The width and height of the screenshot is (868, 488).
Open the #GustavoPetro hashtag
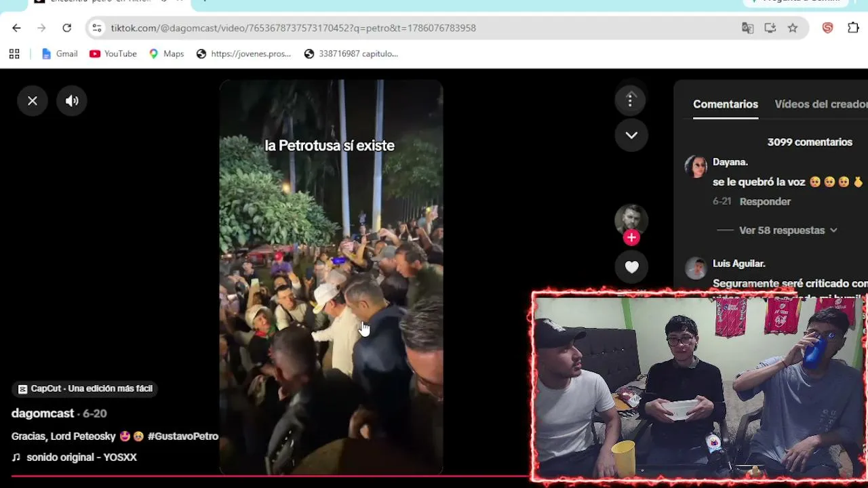tap(183, 436)
